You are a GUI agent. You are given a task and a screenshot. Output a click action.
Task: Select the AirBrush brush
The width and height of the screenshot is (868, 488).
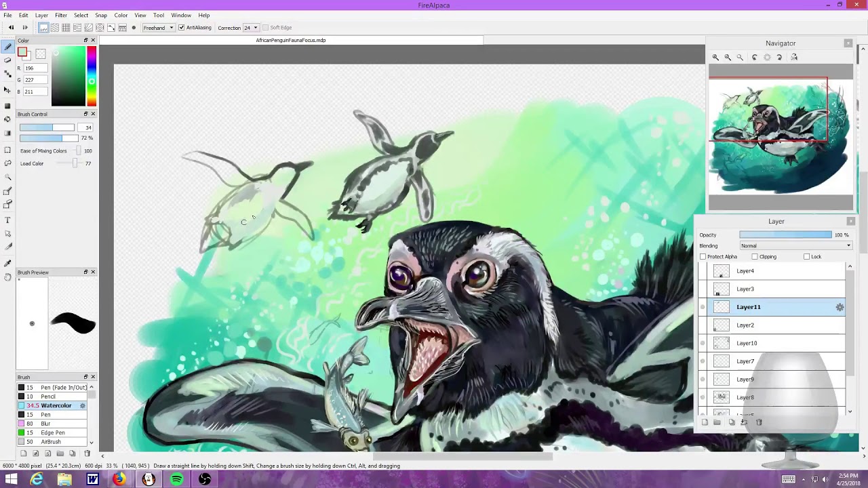click(x=52, y=442)
